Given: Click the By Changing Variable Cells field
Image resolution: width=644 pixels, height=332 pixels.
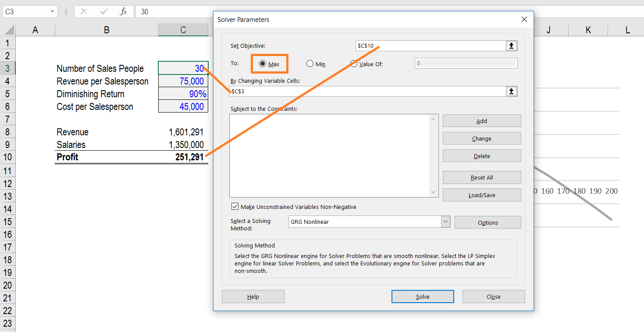Looking at the screenshot, I should (367, 91).
